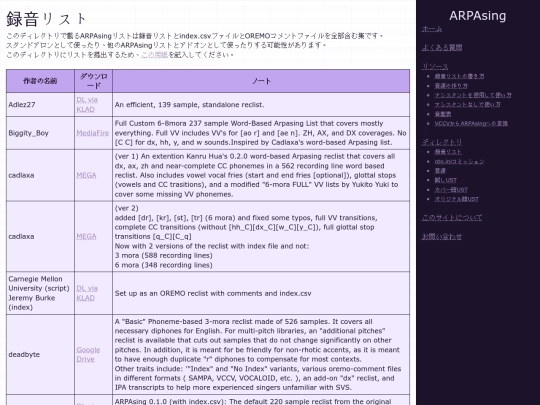Viewport: 540px width, 405px height.
Task: Open VCCVからARPAsingへの変換 link
Action: pyautogui.click(x=471, y=123)
